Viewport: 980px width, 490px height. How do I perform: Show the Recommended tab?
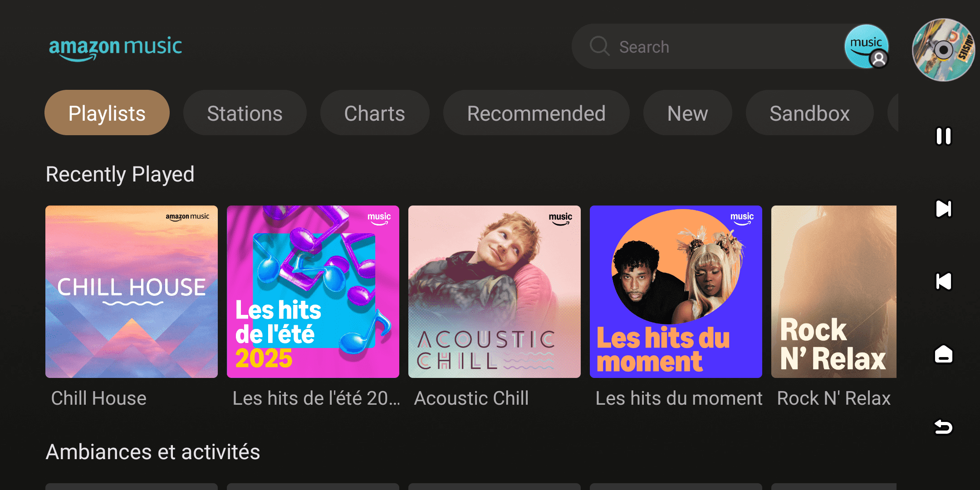tap(536, 113)
